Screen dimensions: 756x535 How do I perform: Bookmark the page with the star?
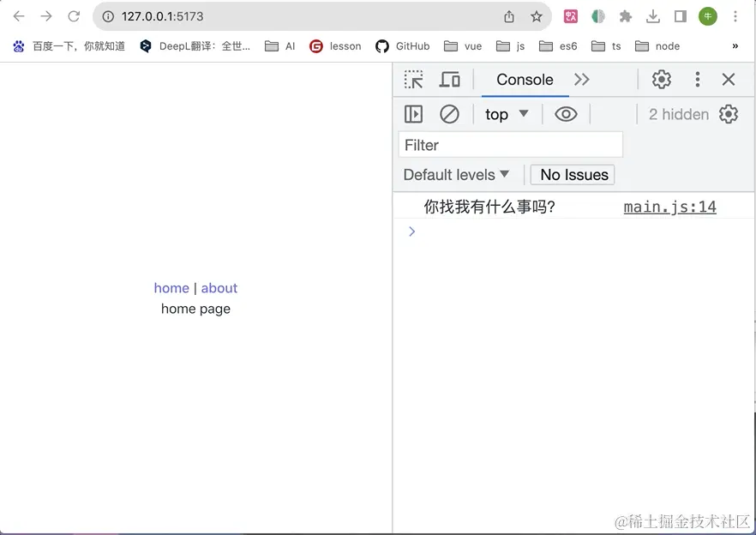click(x=537, y=15)
